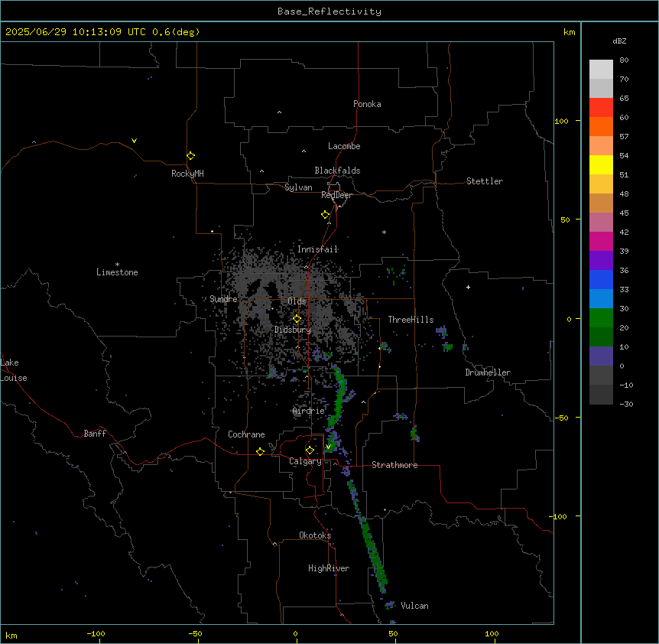Pick the purple 36-39 dBZ legend swatch
The image size is (659, 644).
[601, 260]
